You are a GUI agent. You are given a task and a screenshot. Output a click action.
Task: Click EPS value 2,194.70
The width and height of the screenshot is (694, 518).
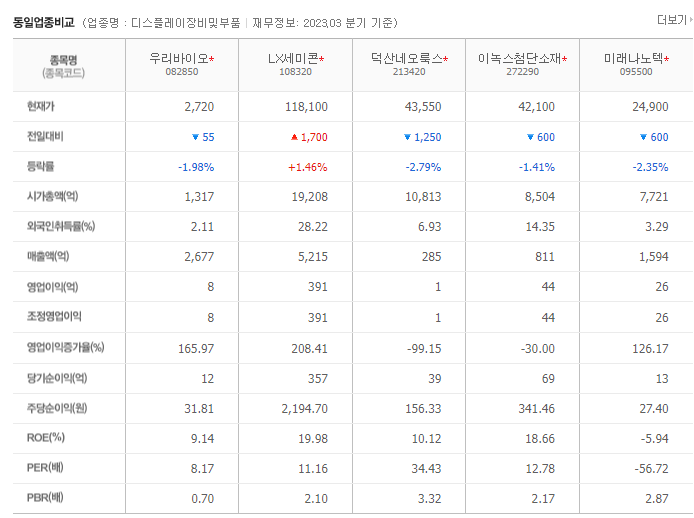tap(305, 409)
